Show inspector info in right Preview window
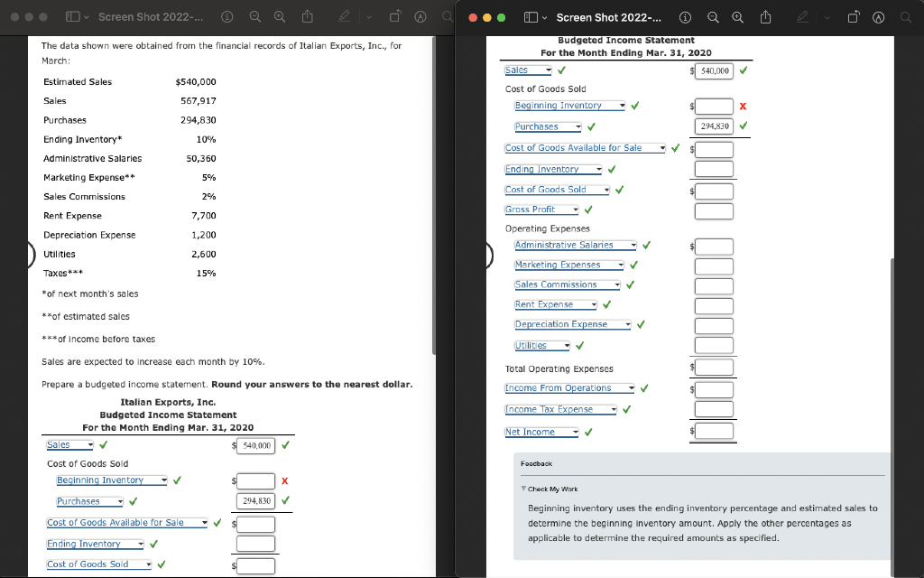 click(x=685, y=18)
